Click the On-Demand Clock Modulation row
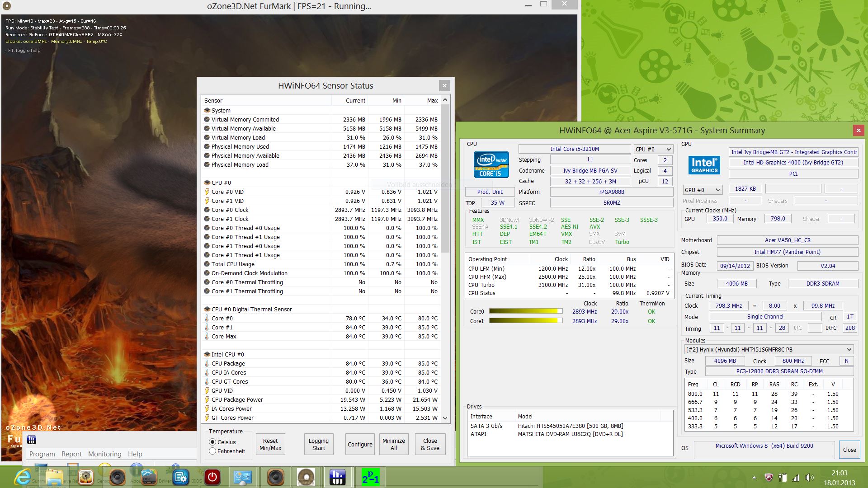The image size is (868, 488). point(321,273)
